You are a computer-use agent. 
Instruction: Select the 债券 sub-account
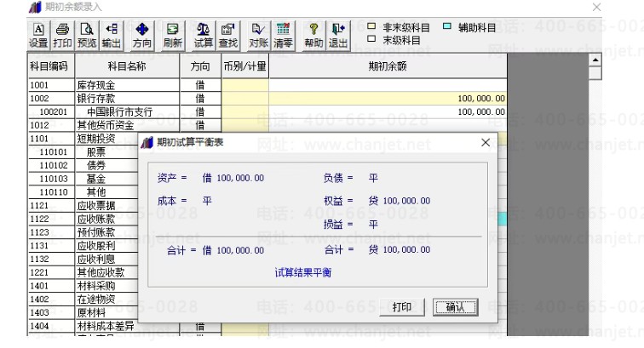point(96,165)
